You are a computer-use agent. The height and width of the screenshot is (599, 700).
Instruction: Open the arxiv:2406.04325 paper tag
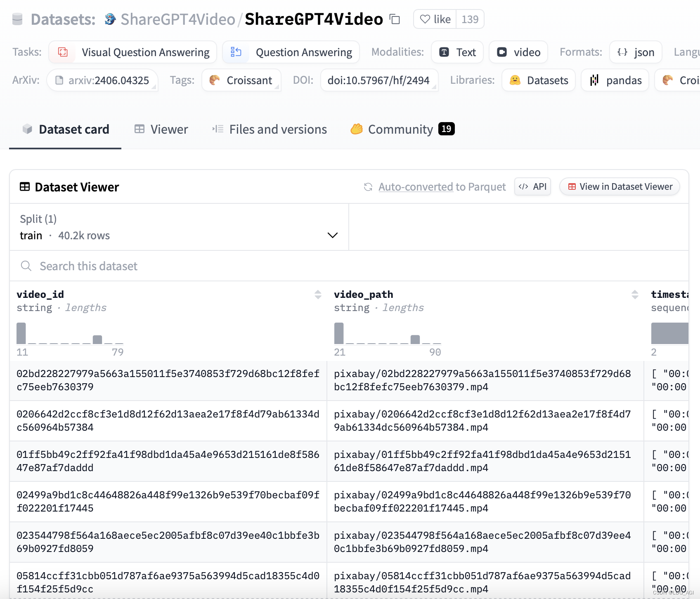pyautogui.click(x=102, y=80)
